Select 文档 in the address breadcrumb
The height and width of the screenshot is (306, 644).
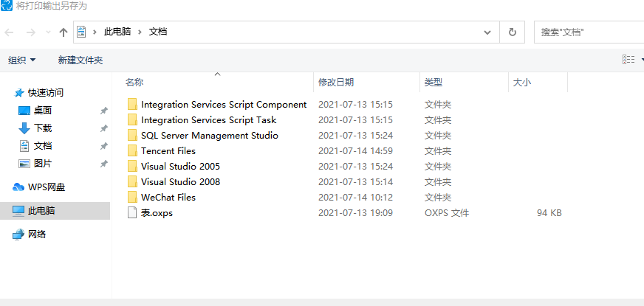pos(158,32)
